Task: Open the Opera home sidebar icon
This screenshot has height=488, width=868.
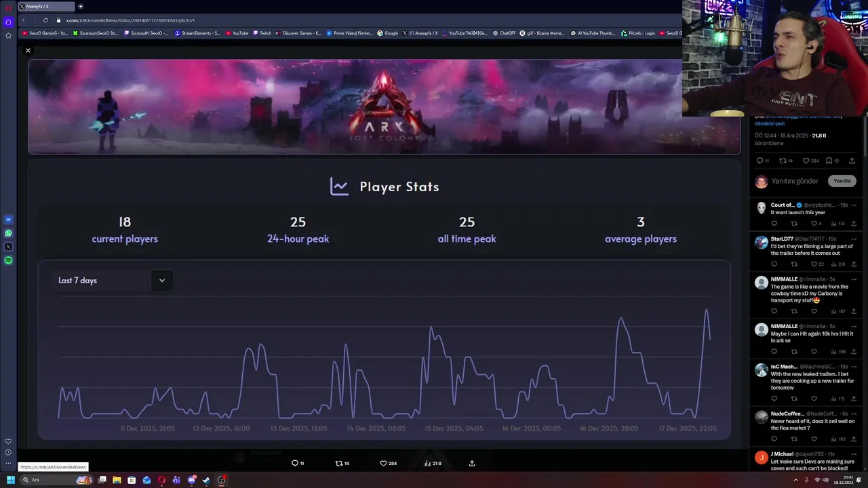Action: [8, 22]
